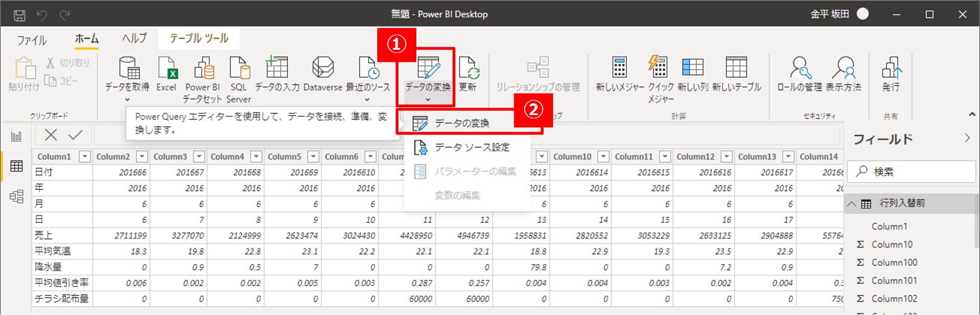Select データの変換 from the dropdown menu

click(x=462, y=123)
